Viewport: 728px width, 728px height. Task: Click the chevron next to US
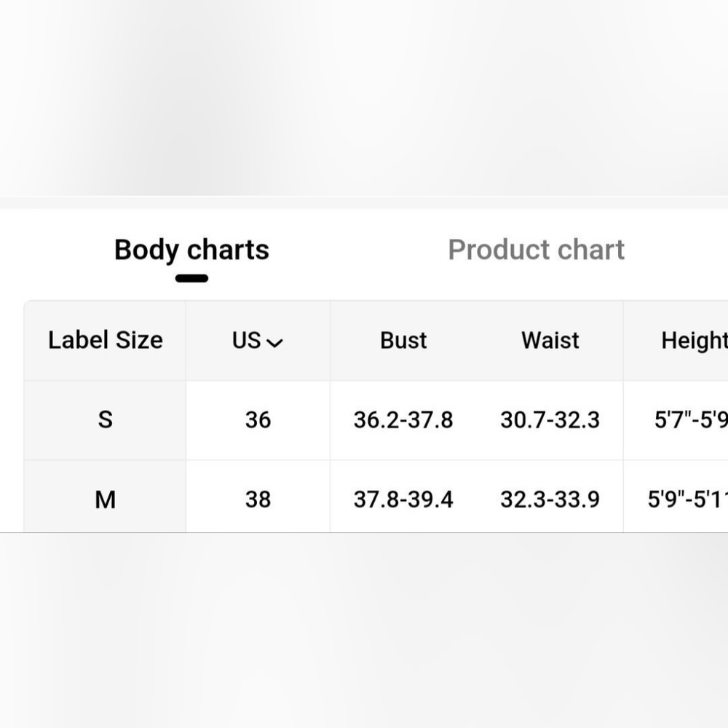[275, 342]
